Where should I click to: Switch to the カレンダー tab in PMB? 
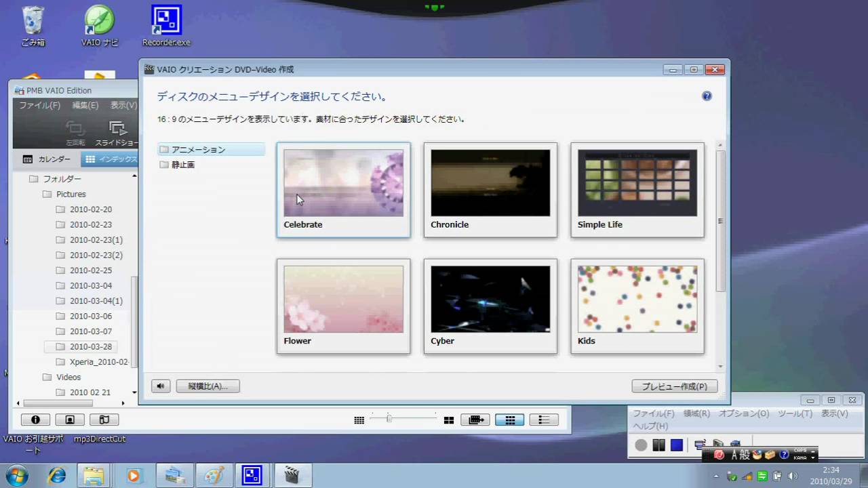(x=46, y=159)
